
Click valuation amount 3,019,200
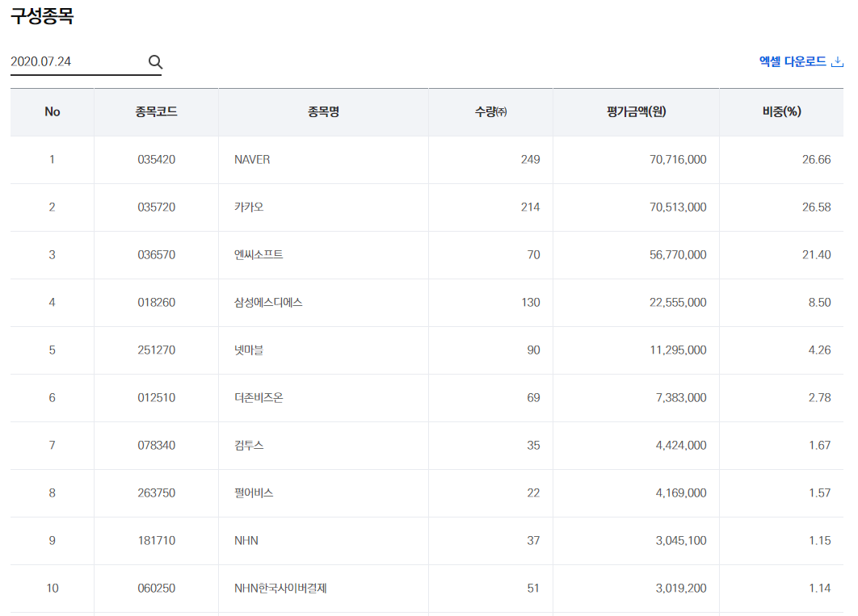681,588
